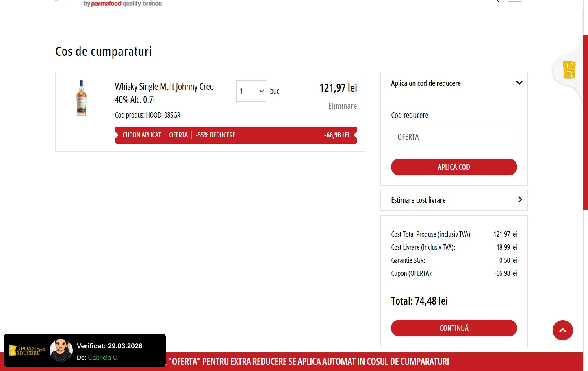
Task: Open the whisky bottle product thumbnail
Action: (82, 98)
